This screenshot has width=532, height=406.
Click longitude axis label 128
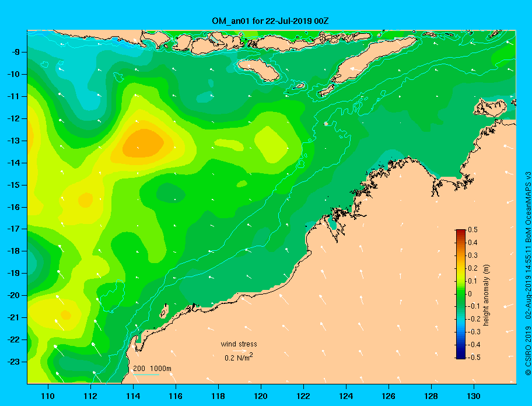pos(431,396)
